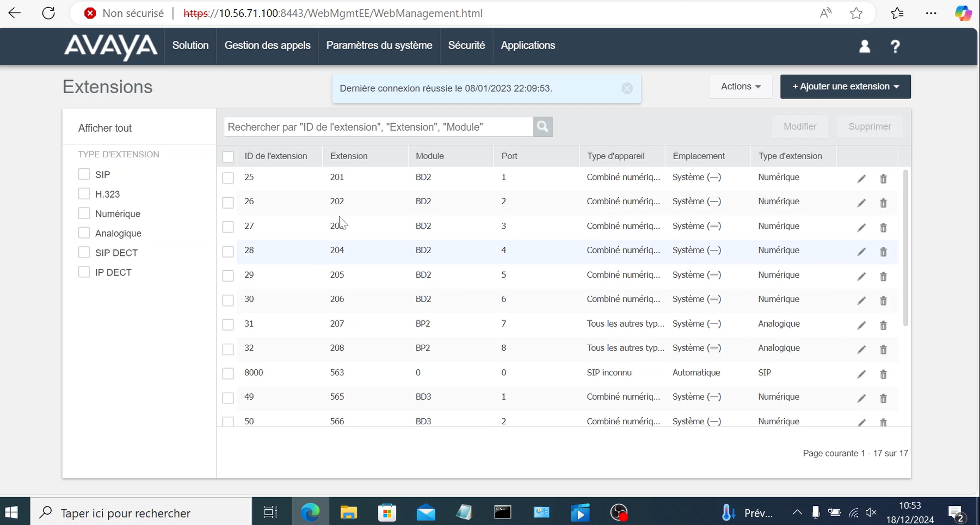Click the Afficher tout link

105,128
